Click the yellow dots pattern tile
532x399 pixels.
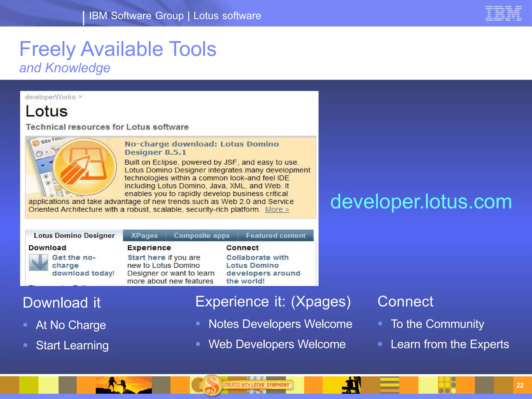click(447, 385)
